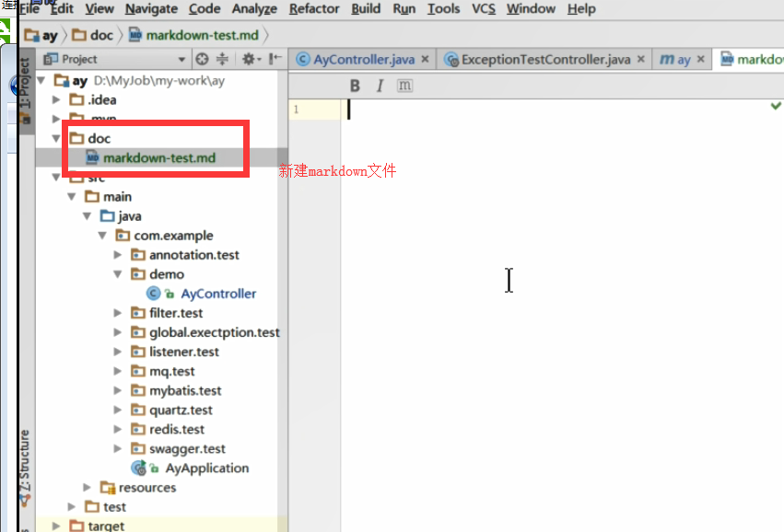Expand the annotation.test package
The height and width of the screenshot is (532, 784).
(x=118, y=255)
